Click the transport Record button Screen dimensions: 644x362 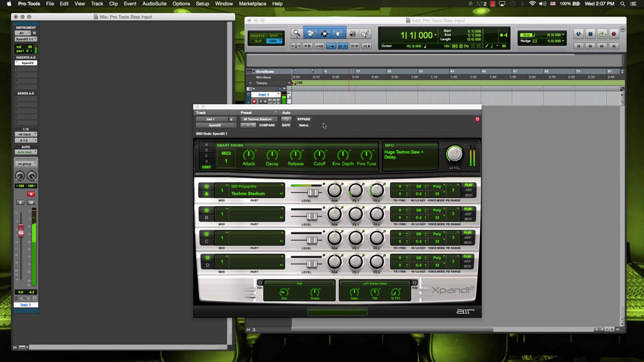[x=614, y=34]
